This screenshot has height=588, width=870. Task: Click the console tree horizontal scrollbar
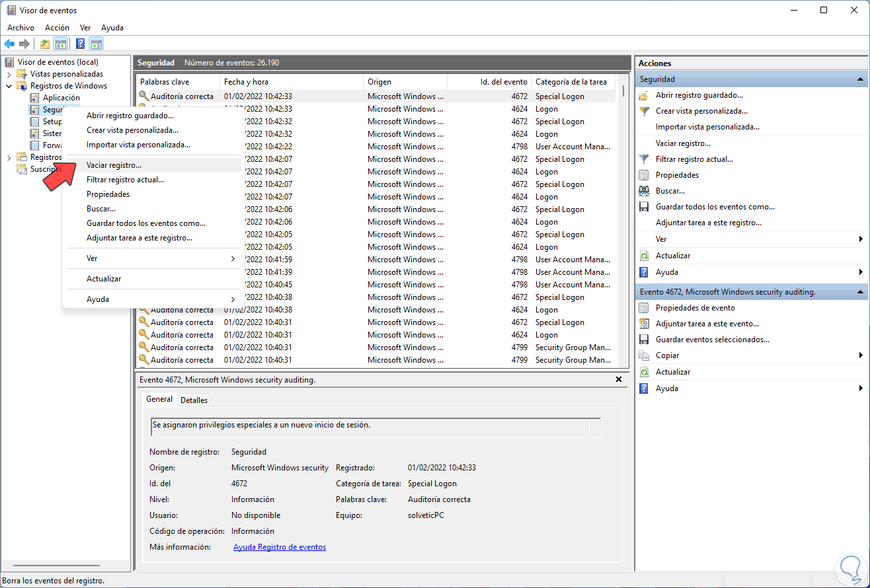[56, 566]
